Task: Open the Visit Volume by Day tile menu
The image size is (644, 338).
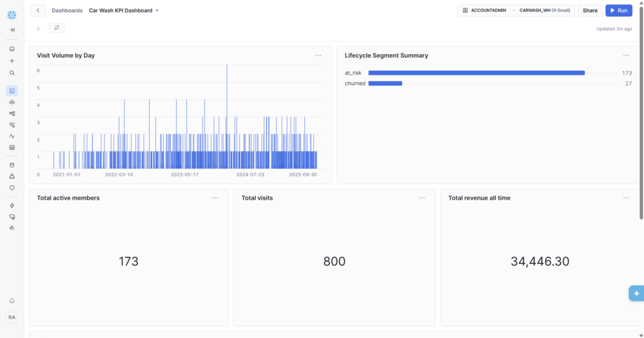Action: pyautogui.click(x=319, y=55)
